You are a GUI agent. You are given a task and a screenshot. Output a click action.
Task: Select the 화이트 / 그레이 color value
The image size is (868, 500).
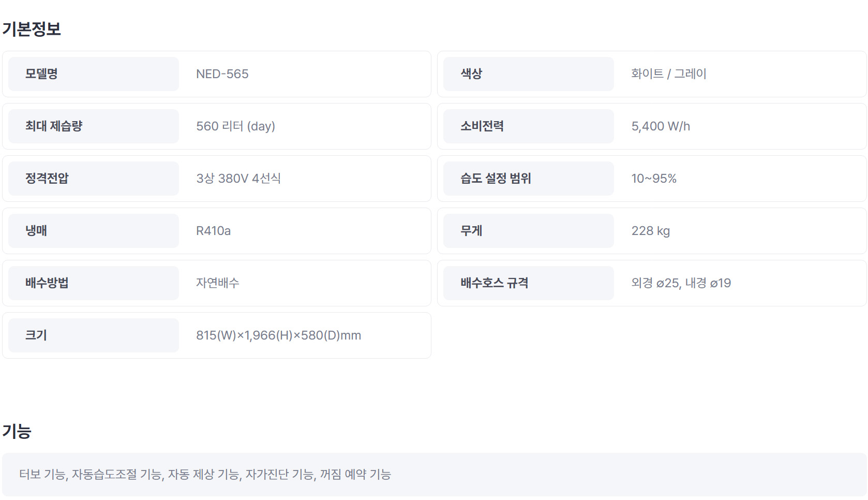(x=668, y=74)
